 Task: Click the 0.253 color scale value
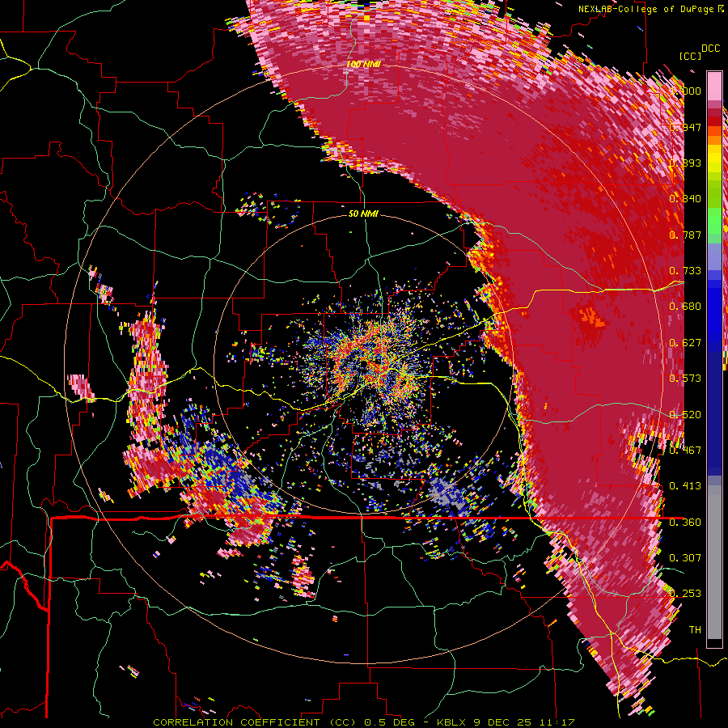pos(685,594)
